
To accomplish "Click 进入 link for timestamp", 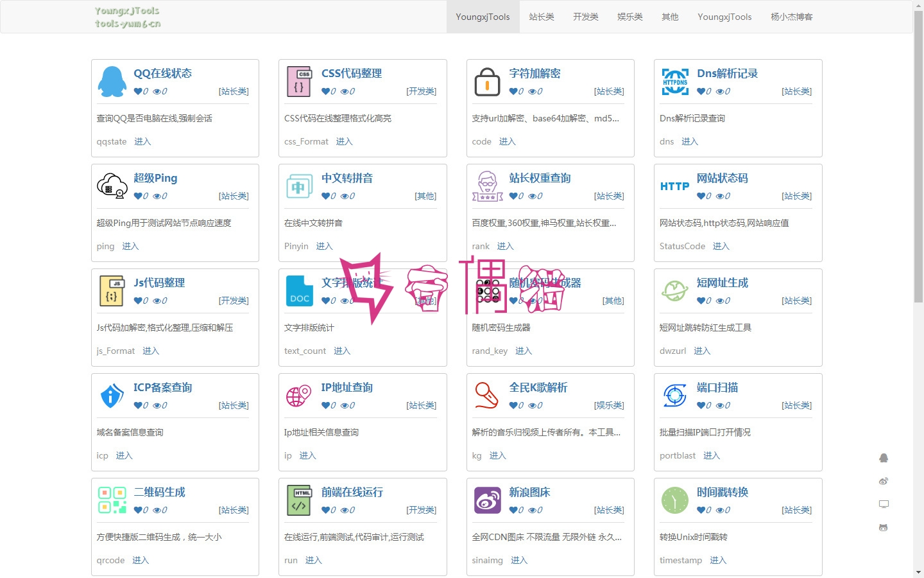I will 718,560.
